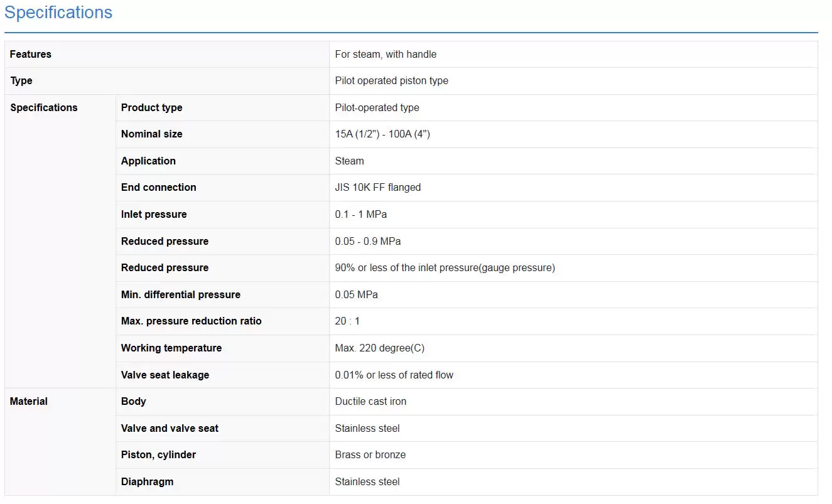This screenshot has height=504, width=832.
Task: Click the Material group label
Action: [29, 402]
